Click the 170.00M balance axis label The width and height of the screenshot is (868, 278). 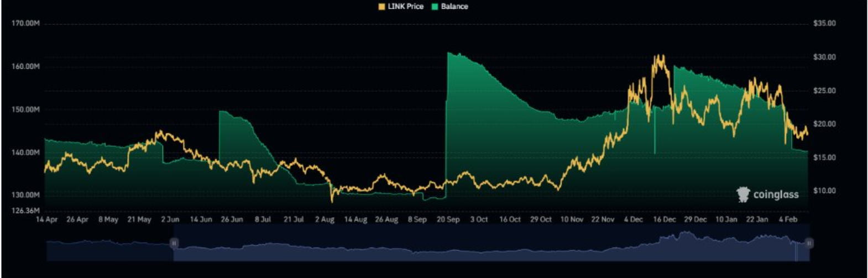coord(25,24)
